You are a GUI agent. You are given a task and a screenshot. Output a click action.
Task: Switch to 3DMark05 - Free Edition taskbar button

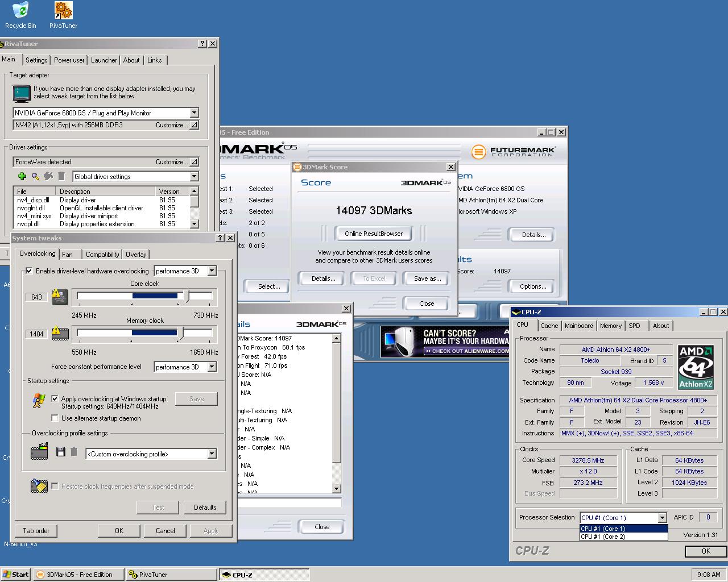click(78, 575)
